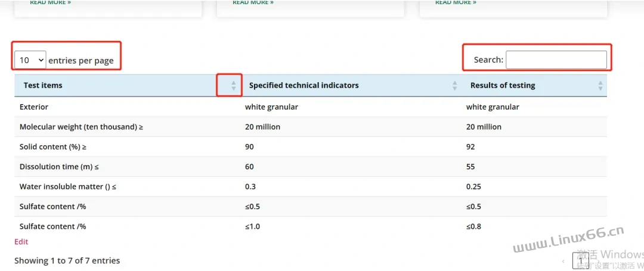644x271 pixels.
Task: Sort by Test items column arrows
Action: click(x=233, y=85)
